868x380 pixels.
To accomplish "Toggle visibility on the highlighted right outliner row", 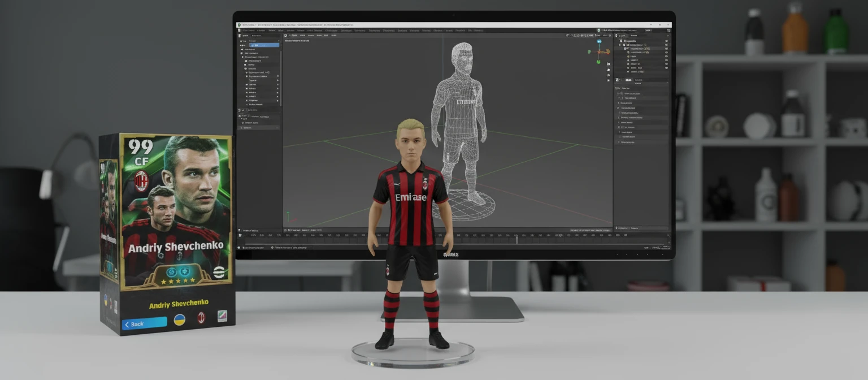I will [x=666, y=49].
